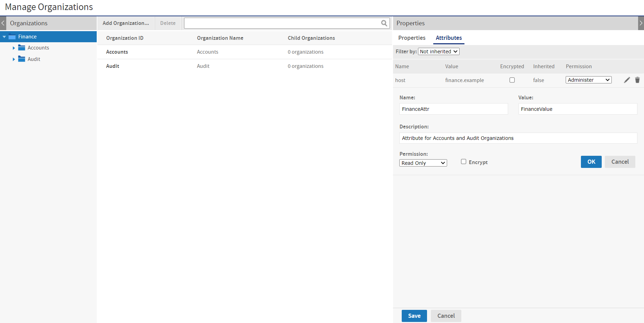Click the Audit Organization Name cell
644x323 pixels.
203,66
